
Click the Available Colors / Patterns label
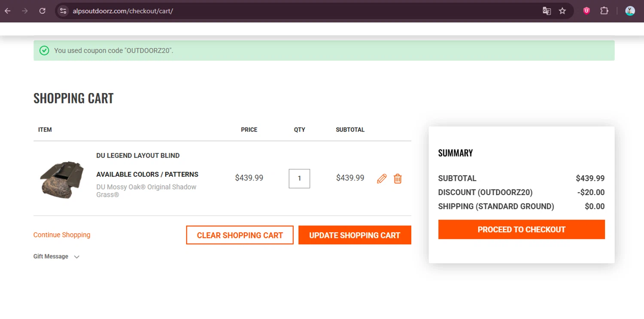(x=147, y=175)
